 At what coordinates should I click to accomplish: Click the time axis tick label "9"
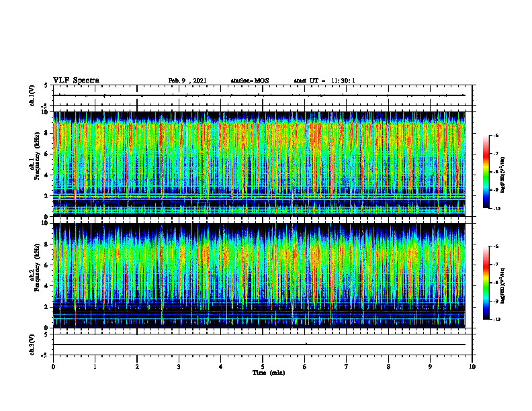(x=430, y=367)
